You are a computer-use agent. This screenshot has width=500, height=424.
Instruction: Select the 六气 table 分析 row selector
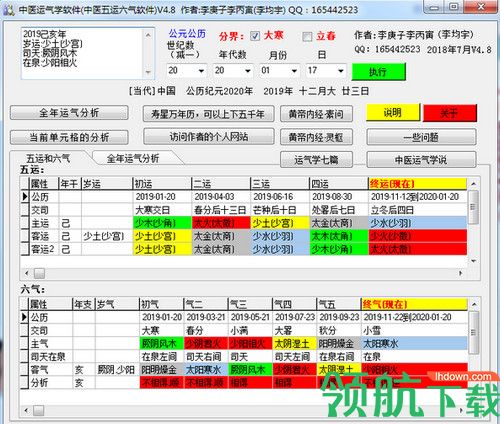click(24, 383)
